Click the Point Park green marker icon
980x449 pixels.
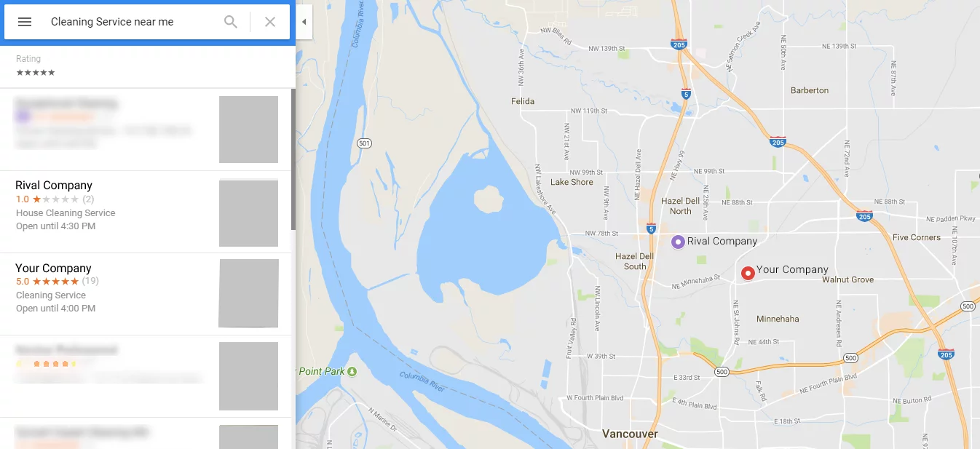point(352,371)
